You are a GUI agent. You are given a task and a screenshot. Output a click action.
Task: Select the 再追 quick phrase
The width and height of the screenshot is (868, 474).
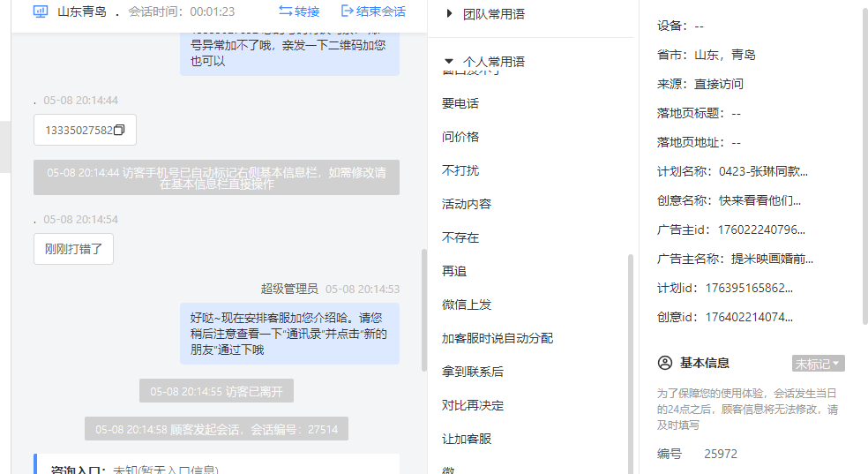pos(454,271)
